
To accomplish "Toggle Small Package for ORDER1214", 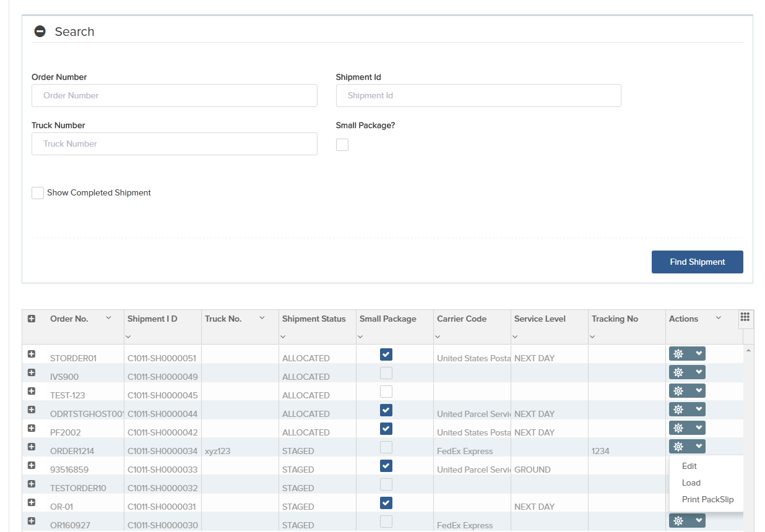I will pos(386,447).
